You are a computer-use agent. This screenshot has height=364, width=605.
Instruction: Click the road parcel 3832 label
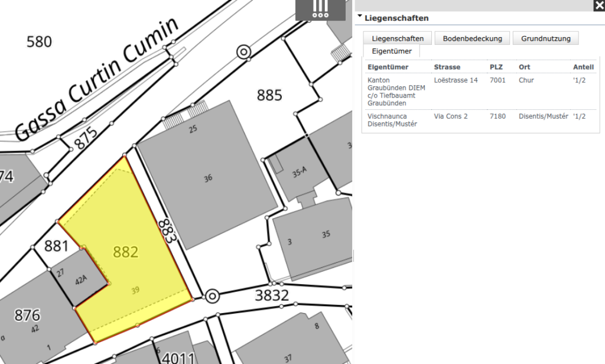[x=272, y=295]
